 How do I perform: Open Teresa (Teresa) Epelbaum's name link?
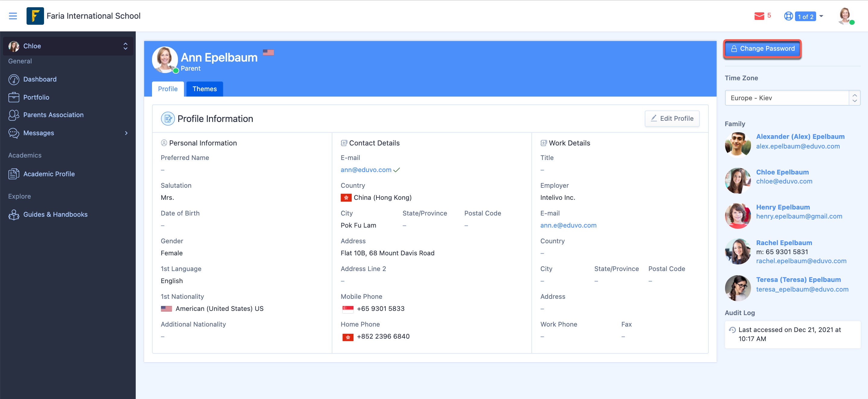798,279
